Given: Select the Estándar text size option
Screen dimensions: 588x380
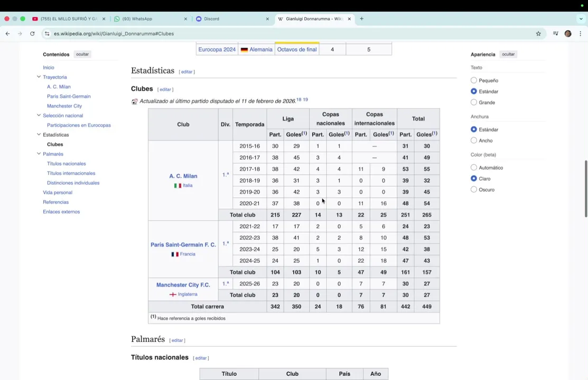Looking at the screenshot, I should [x=474, y=91].
